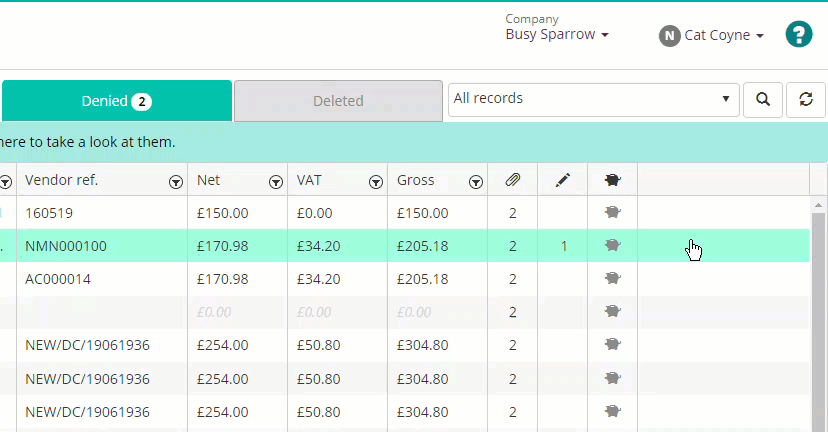This screenshot has height=432, width=828.
Task: Click piggy bank icon in the 160519 row
Action: pos(613,212)
